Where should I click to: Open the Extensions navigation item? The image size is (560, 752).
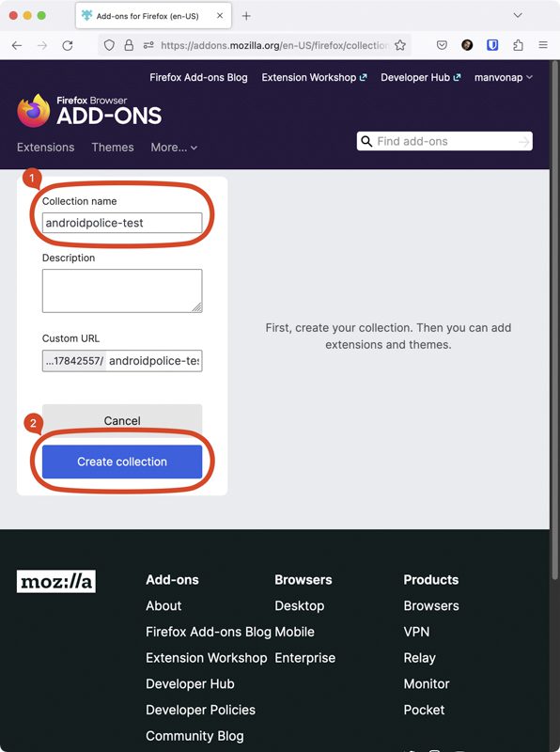pyautogui.click(x=45, y=148)
